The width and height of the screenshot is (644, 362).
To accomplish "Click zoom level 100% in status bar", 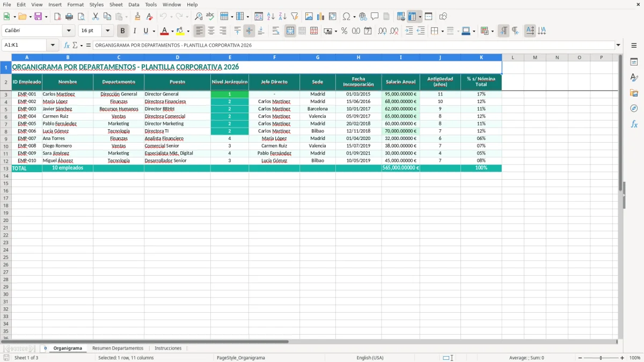I will (x=635, y=358).
